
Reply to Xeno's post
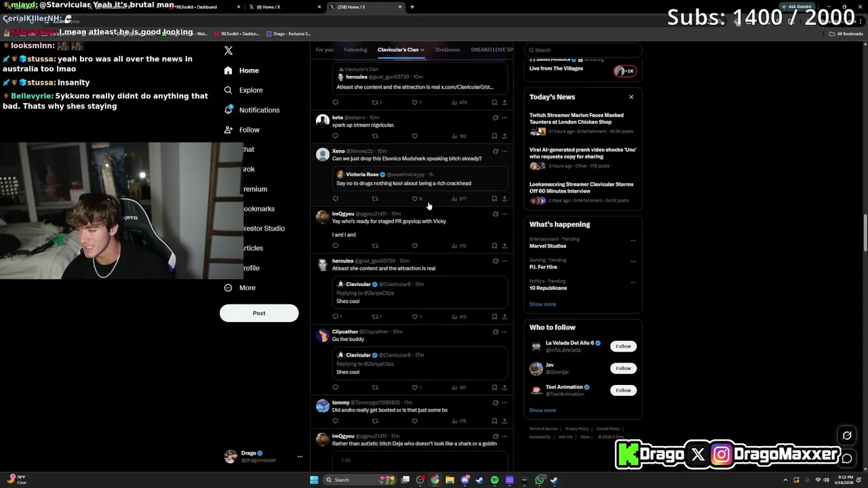tap(335, 199)
